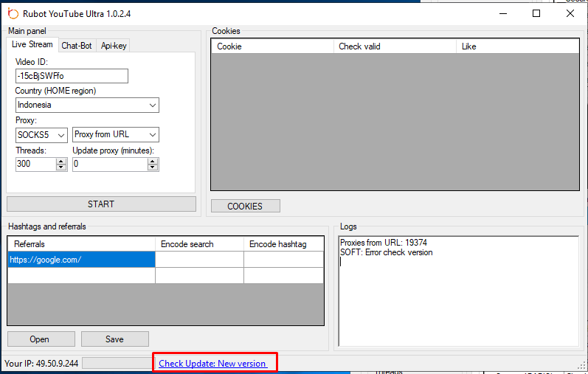Viewport: 588px width, 374px height.
Task: Click the Rubot app icon in title bar
Action: (12, 14)
